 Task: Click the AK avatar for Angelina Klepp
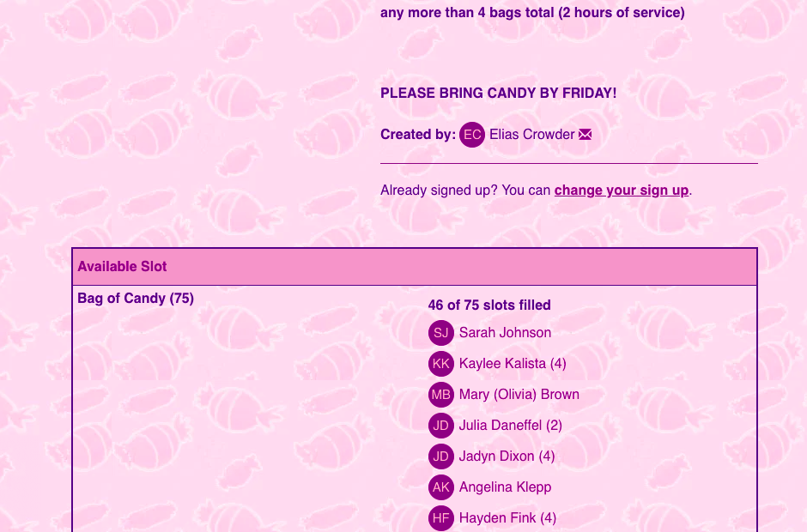pyautogui.click(x=441, y=487)
